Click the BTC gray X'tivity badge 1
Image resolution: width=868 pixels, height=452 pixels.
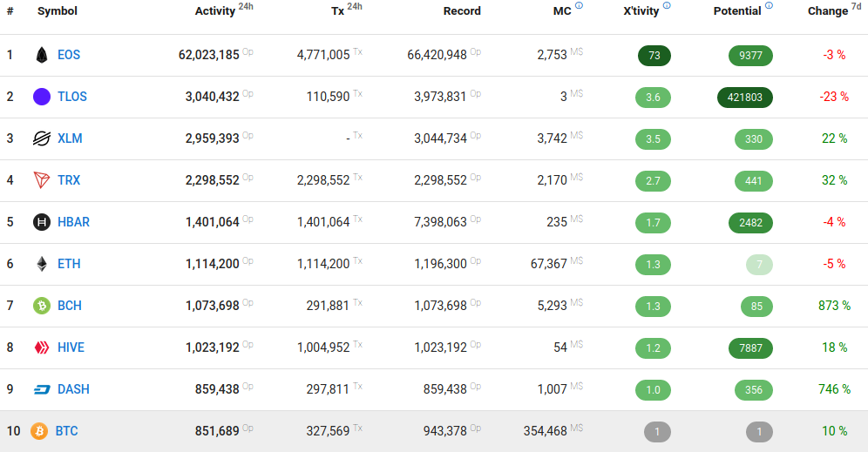tap(657, 431)
